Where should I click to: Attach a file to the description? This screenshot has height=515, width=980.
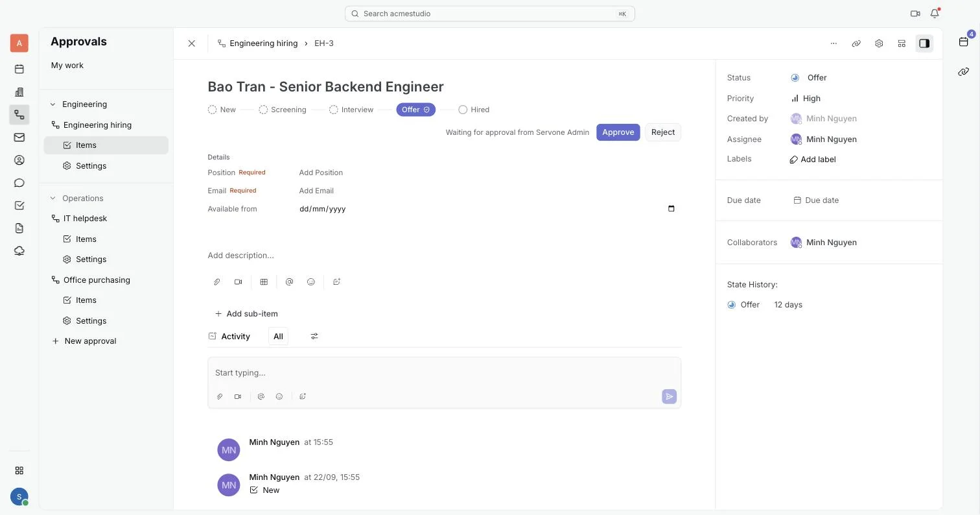(216, 282)
